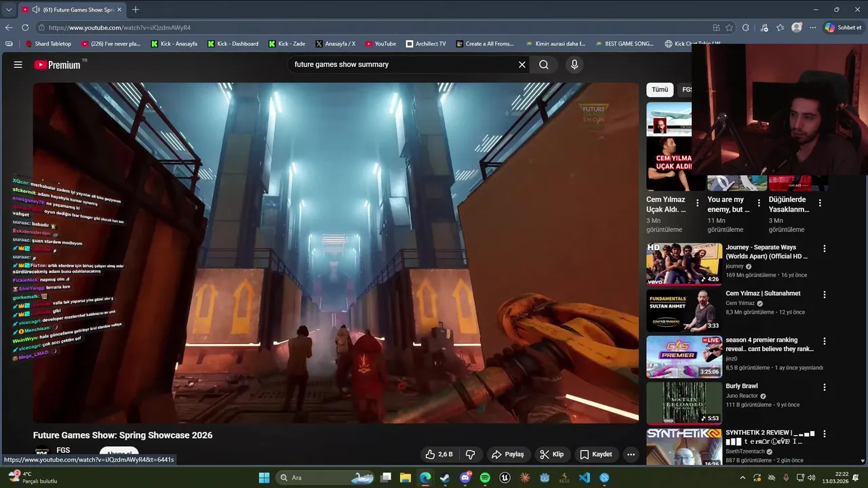The image size is (868, 488).
Task: Open FGS channel name link
Action: click(63, 450)
